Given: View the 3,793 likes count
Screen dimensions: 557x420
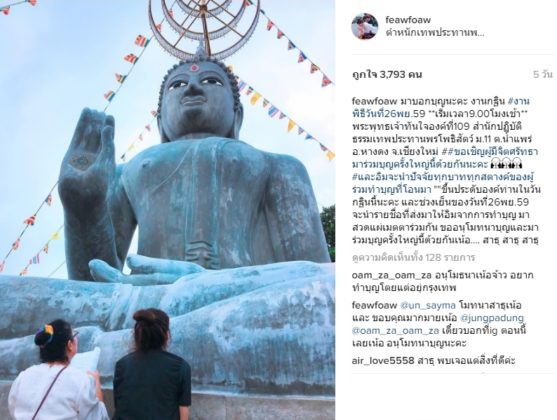Looking at the screenshot, I should [x=387, y=75].
